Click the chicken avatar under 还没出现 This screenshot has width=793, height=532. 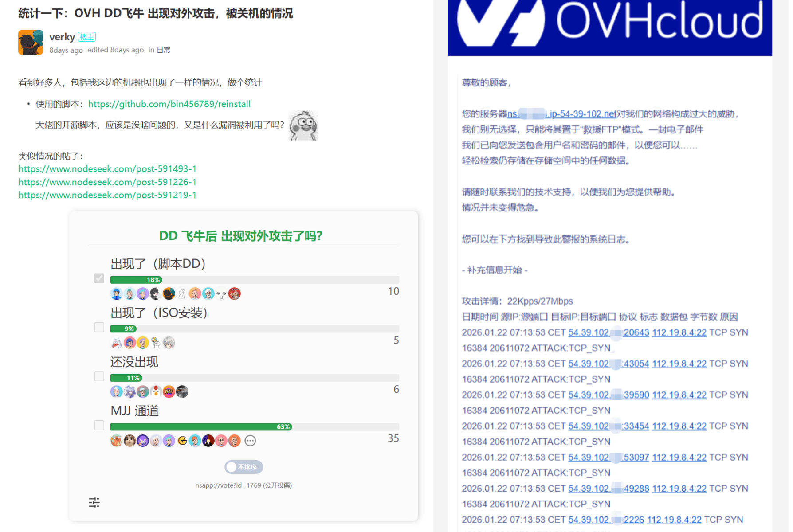[156, 391]
